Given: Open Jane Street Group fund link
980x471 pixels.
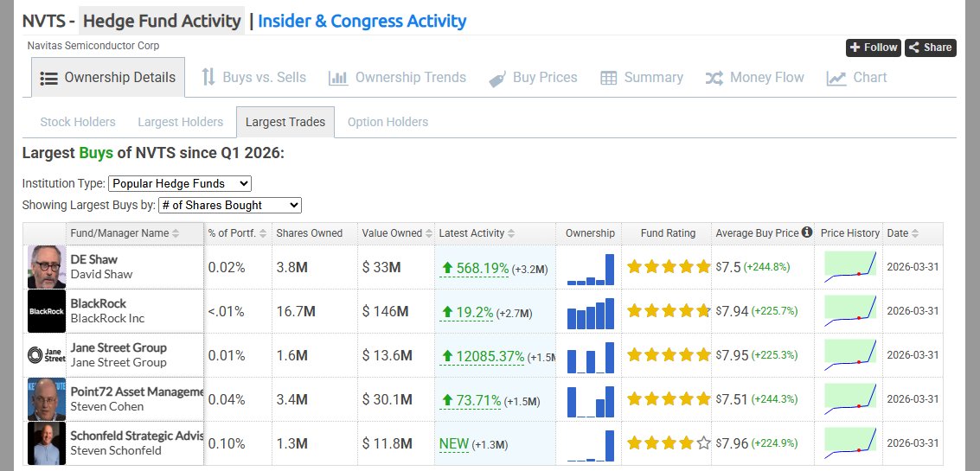Looking at the screenshot, I should [118, 347].
